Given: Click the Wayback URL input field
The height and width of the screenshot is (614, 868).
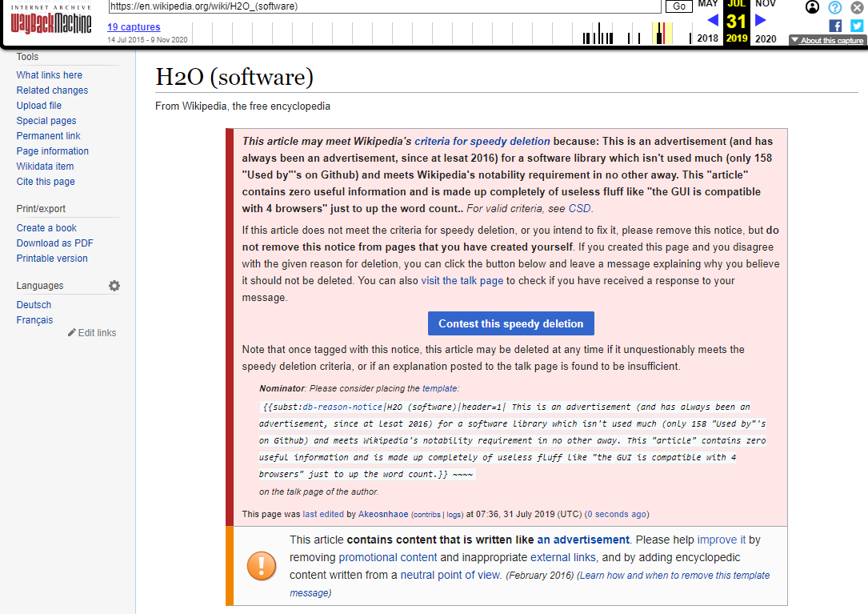Looking at the screenshot, I should pos(385,6).
